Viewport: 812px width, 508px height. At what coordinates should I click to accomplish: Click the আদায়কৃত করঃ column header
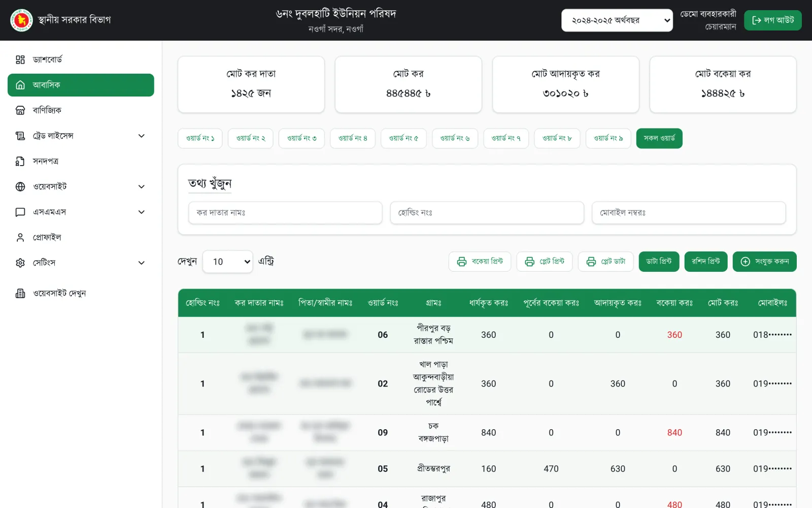(618, 303)
